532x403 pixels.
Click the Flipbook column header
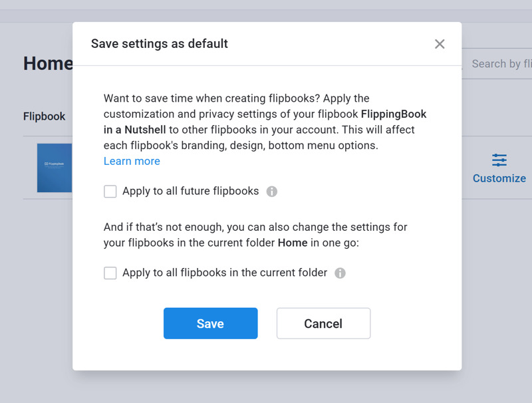44,116
